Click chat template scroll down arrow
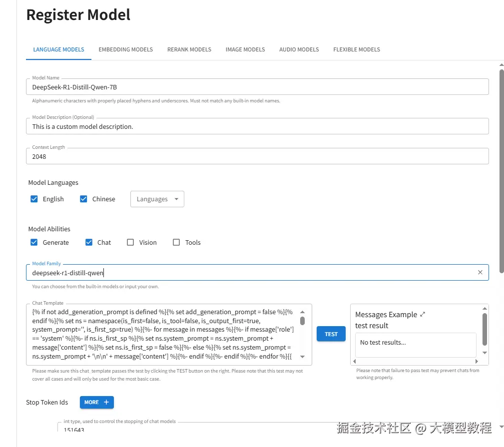This screenshot has height=447, width=504. [303, 357]
